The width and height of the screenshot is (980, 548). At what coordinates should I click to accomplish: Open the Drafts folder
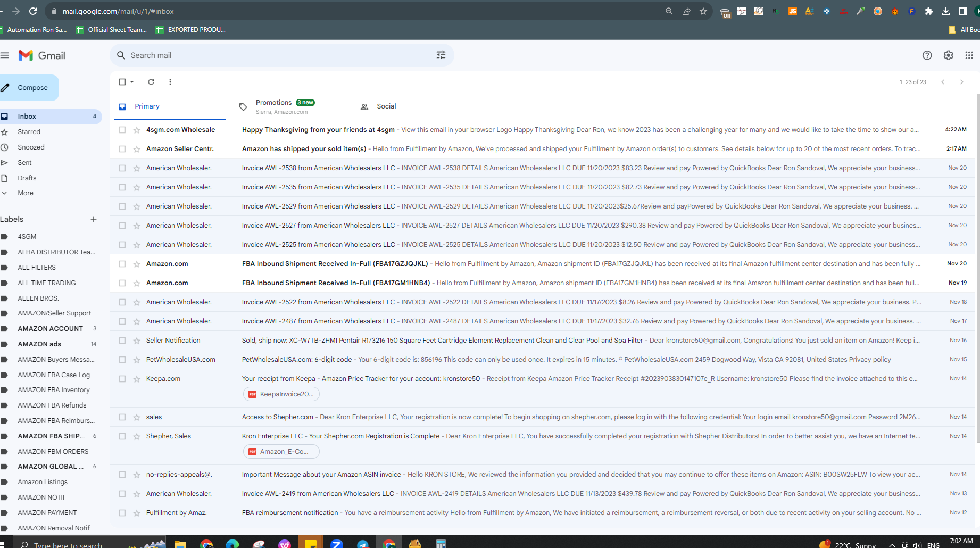pyautogui.click(x=27, y=178)
